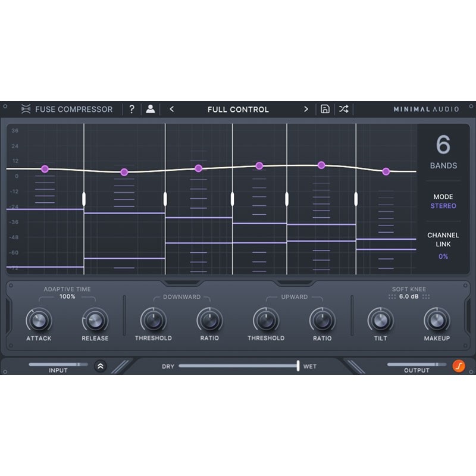Image resolution: width=476 pixels, height=476 pixels.
Task: Click the Soft Knee 6.0 dB value
Action: (x=409, y=296)
